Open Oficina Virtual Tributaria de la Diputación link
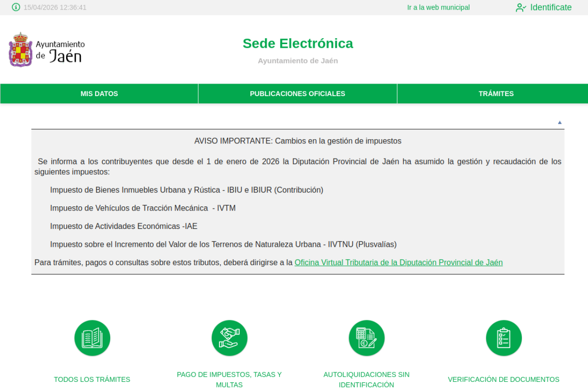Image resolution: width=588 pixels, height=392 pixels. (x=399, y=262)
